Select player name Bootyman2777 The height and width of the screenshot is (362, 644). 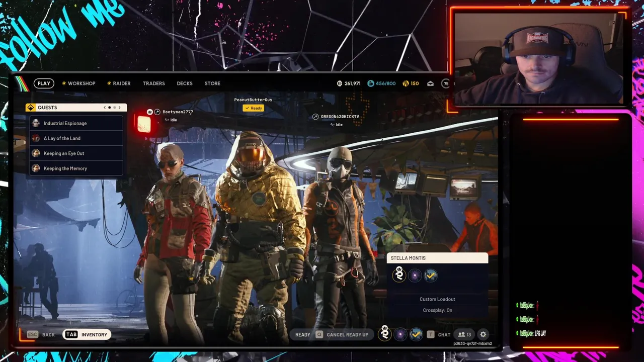pyautogui.click(x=178, y=112)
